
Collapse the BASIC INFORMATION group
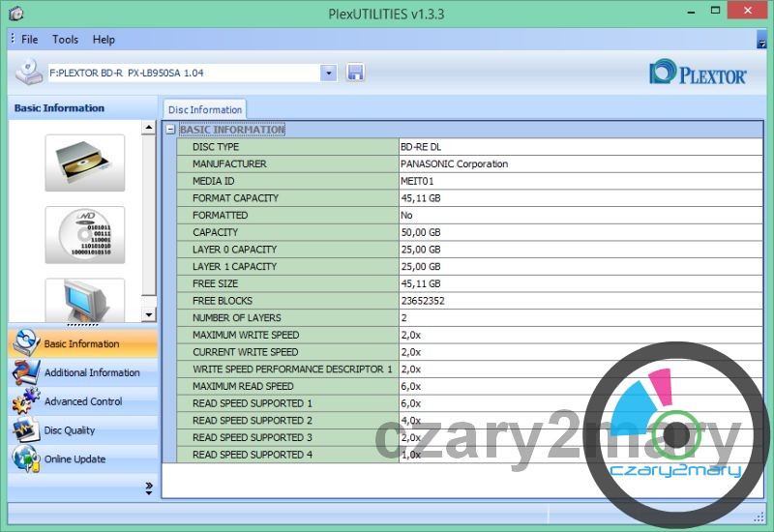170,130
